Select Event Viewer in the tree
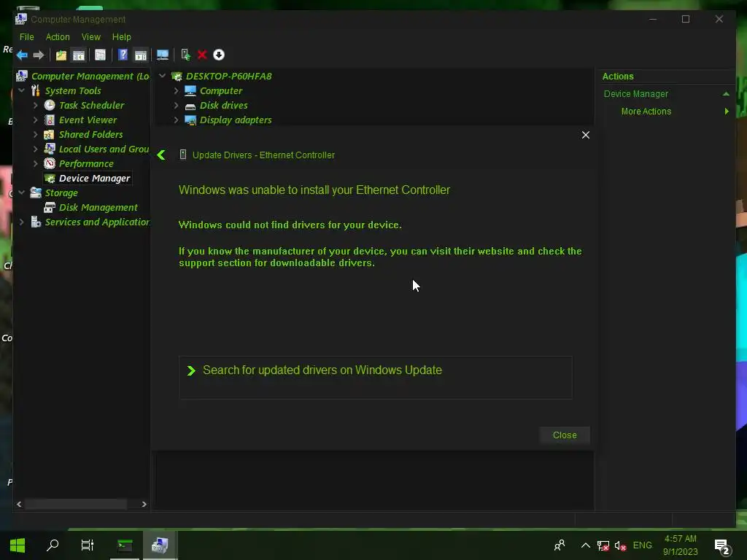Image resolution: width=747 pixels, height=560 pixels. pos(88,120)
